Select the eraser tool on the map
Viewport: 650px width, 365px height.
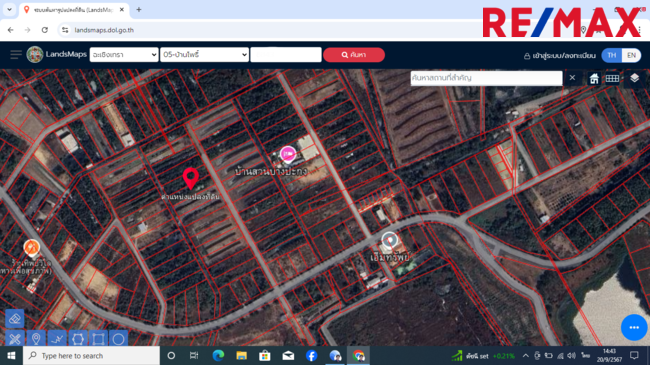pos(15,319)
